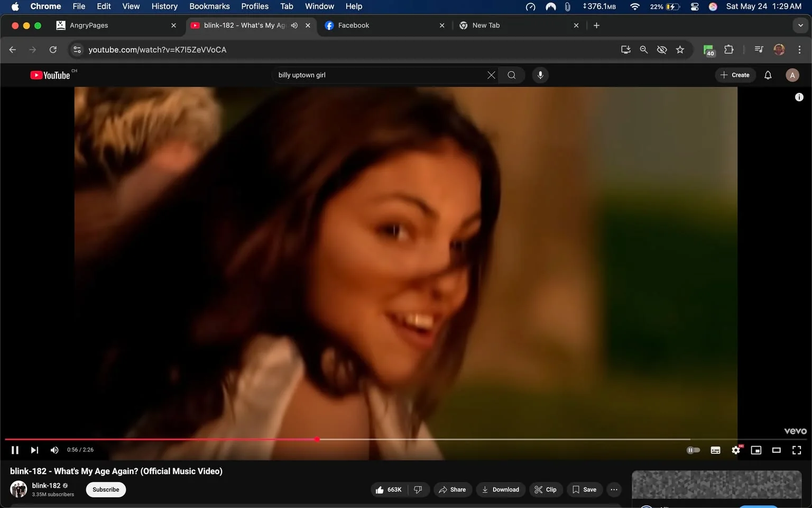Subscribe to blink-182 channel
The width and height of the screenshot is (812, 508).
pyautogui.click(x=106, y=489)
